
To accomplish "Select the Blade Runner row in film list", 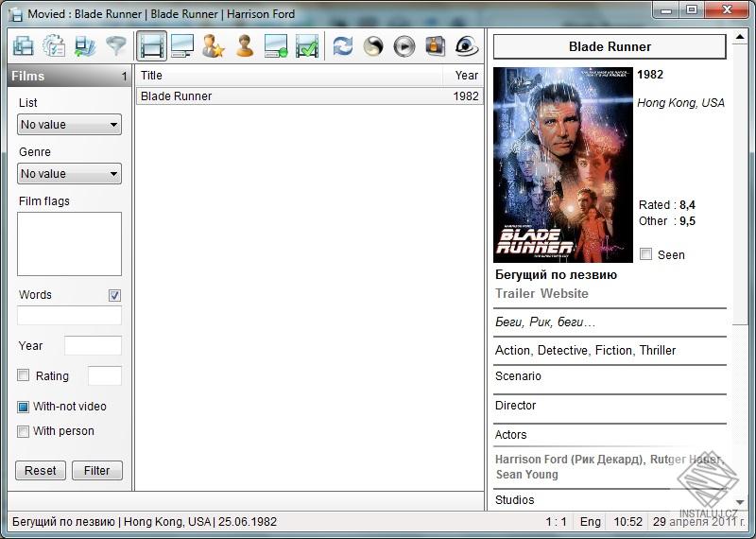I will 310,96.
